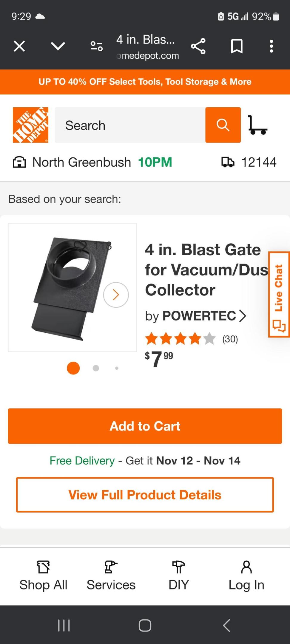Screen dimensions: 290x644
Task: Select the second carousel dot indicator
Action: pos(96,368)
